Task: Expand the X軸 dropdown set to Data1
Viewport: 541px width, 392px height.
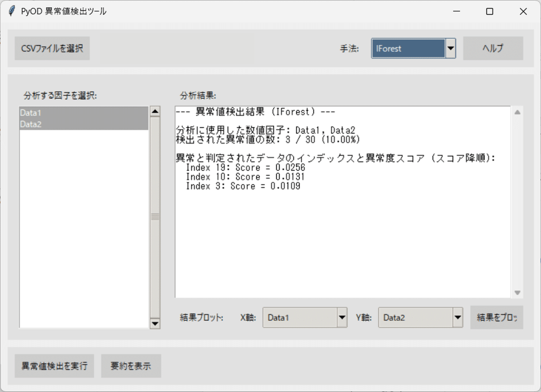Action: pyautogui.click(x=342, y=317)
